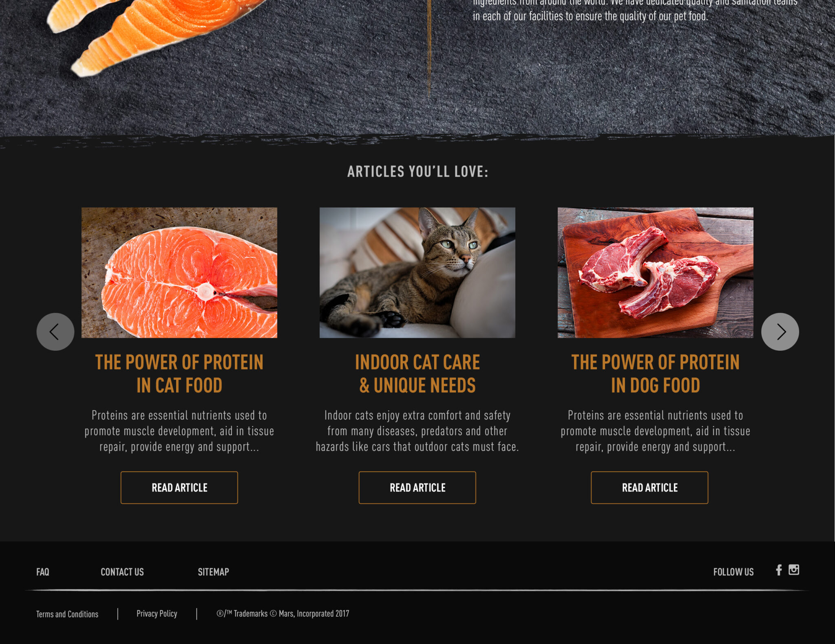Read article on indoor cat care
835x644 pixels.
(417, 487)
